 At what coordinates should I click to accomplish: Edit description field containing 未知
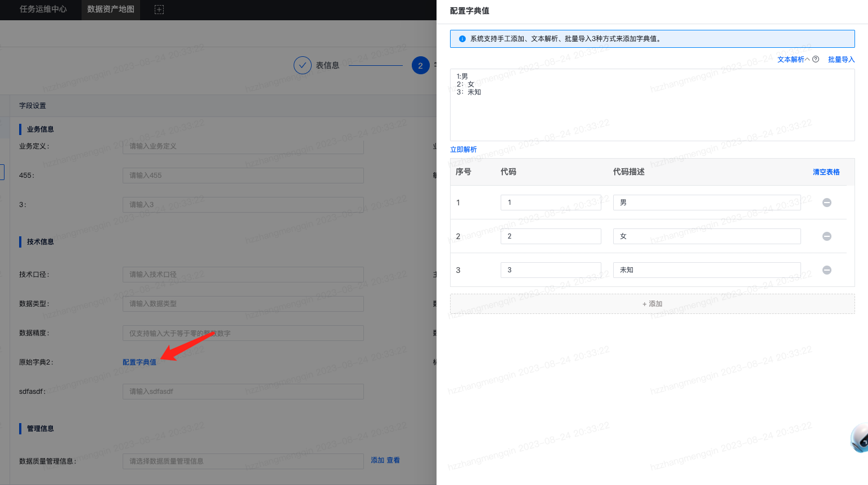[x=707, y=270]
